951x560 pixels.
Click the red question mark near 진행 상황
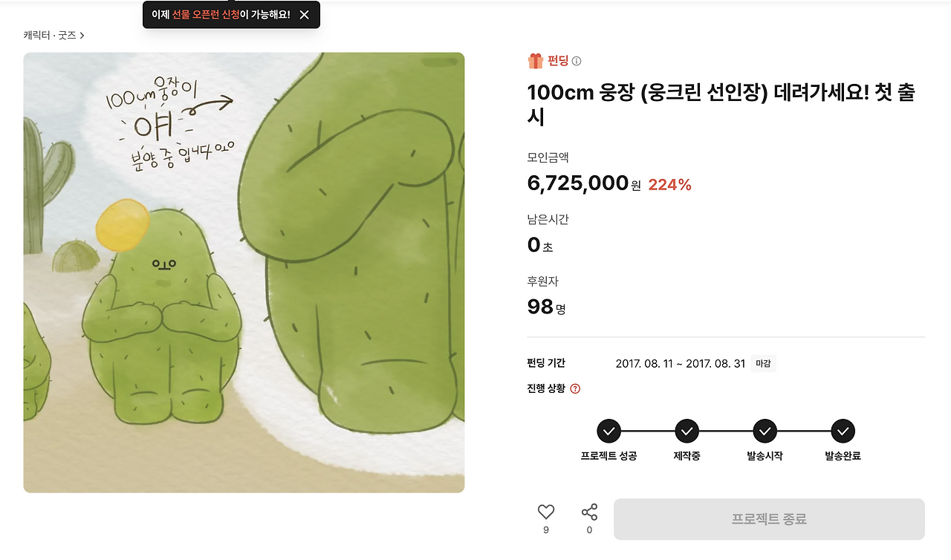coord(575,388)
